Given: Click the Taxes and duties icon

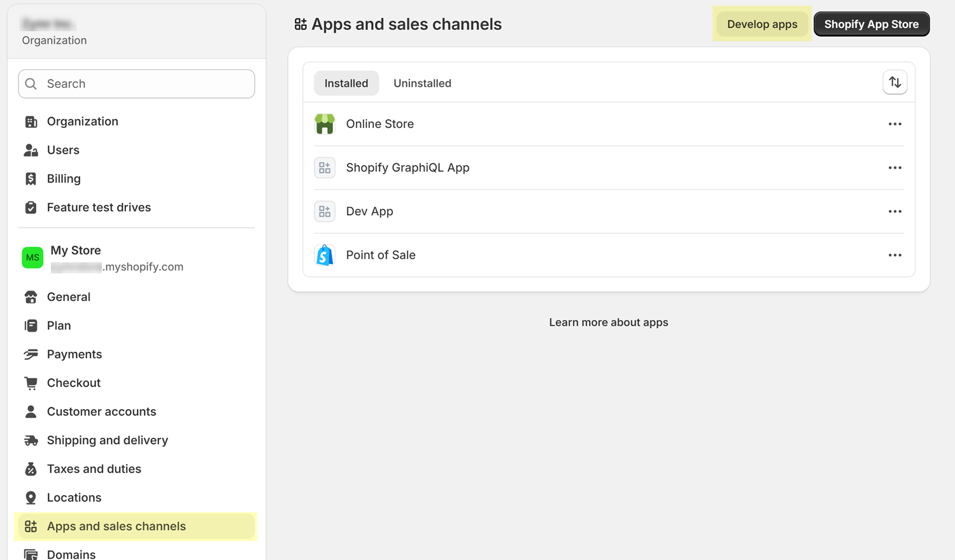Looking at the screenshot, I should (x=31, y=469).
